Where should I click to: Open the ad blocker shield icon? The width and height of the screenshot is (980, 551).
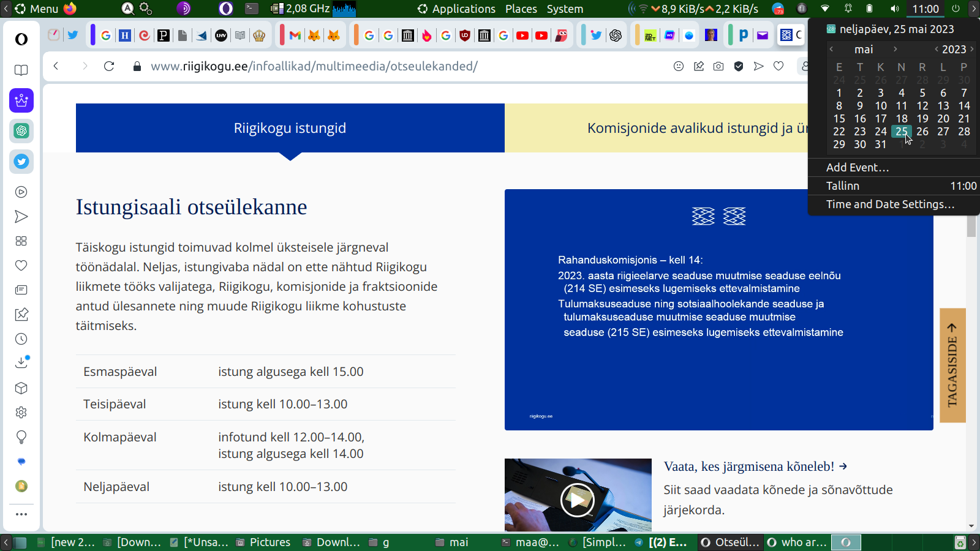tap(739, 66)
